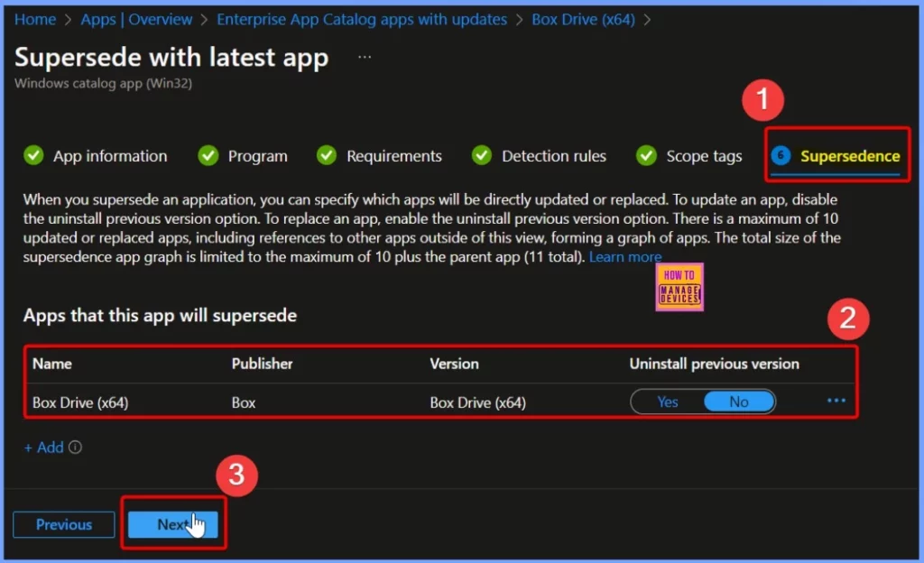Set Uninstall previous version to No
924x563 pixels.
pos(738,401)
